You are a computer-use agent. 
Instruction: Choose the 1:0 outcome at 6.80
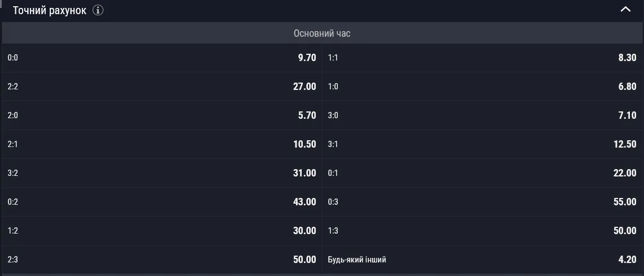482,87
